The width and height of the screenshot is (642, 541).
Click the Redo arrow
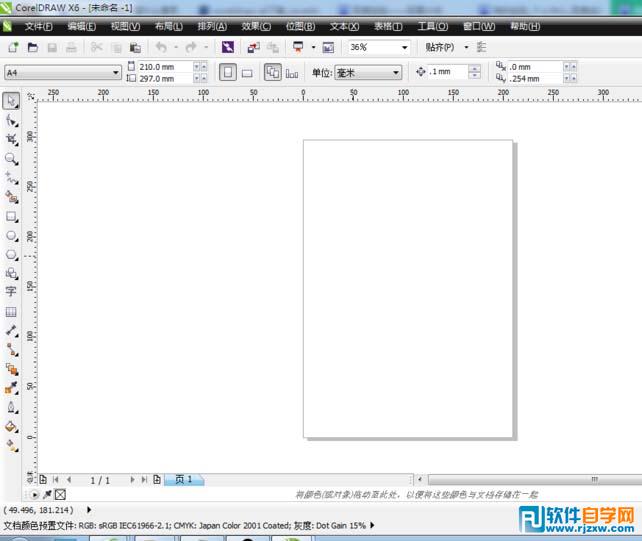pos(191,48)
